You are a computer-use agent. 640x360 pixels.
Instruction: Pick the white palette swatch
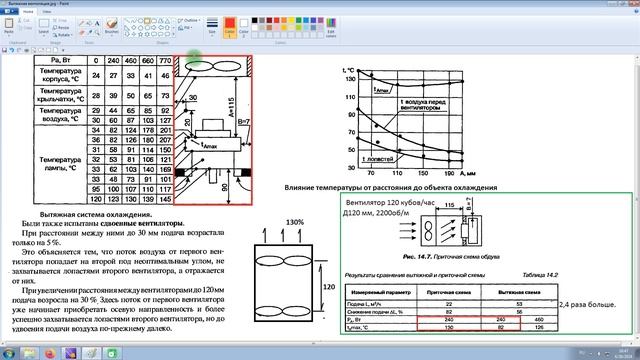tap(255, 28)
